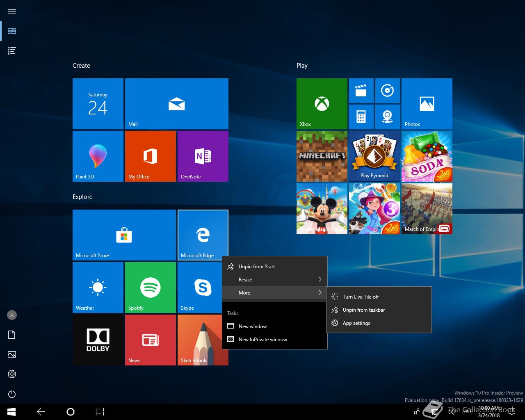Viewport: 525px width, 420px height.
Task: Open the People icon in system tray
Action: coord(417,411)
